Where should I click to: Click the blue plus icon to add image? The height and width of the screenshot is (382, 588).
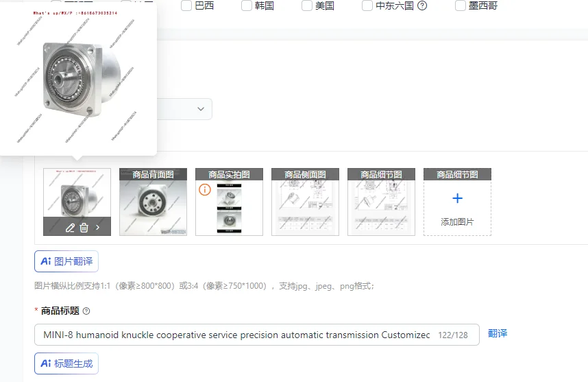pos(457,198)
